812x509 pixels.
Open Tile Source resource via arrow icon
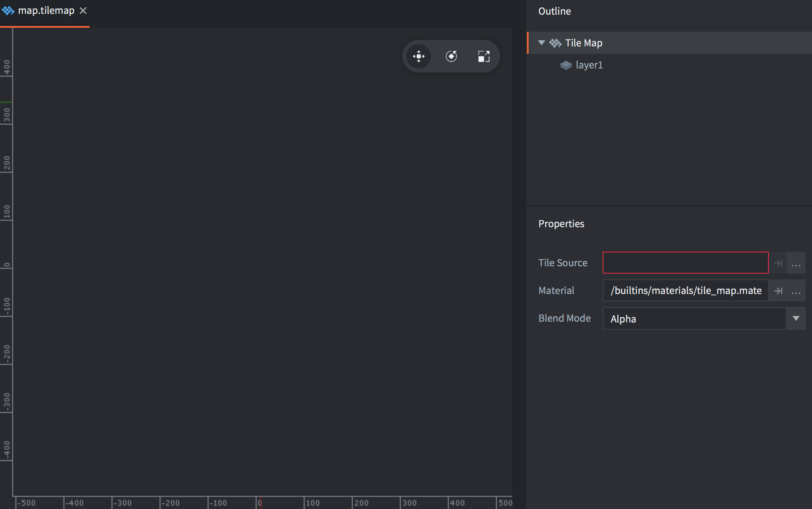(778, 263)
